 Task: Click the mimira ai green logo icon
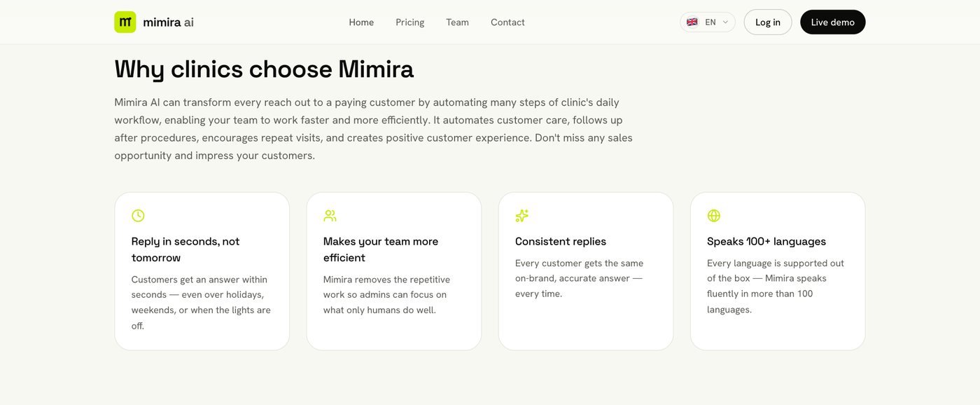point(125,22)
